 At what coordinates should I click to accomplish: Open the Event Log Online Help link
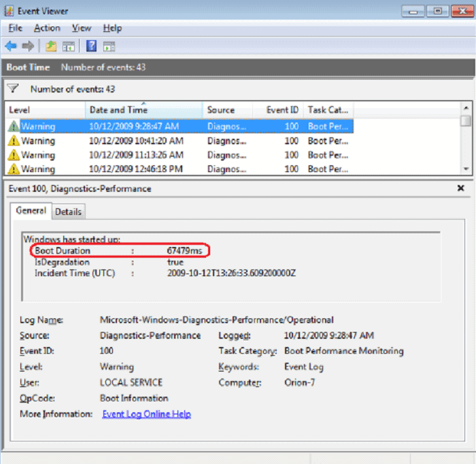click(x=146, y=414)
